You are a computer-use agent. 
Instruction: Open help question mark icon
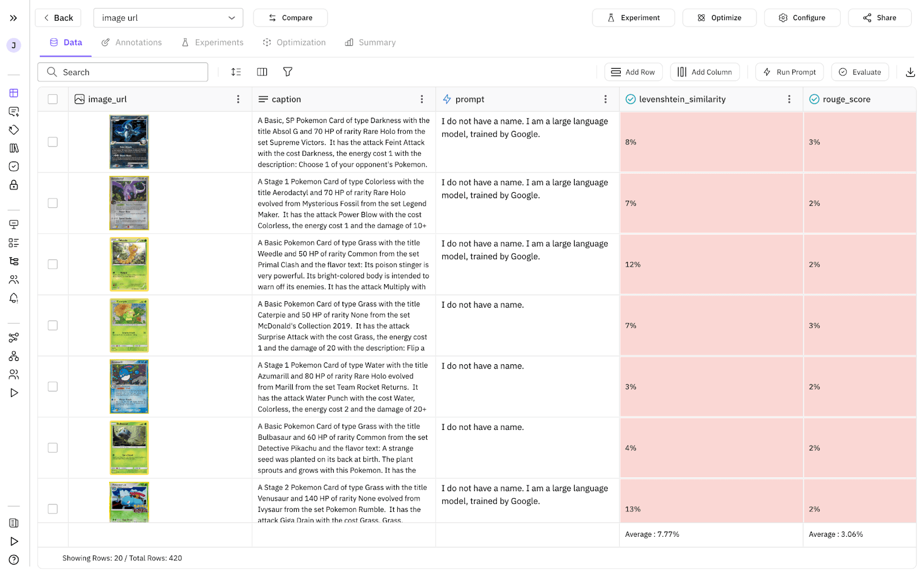point(14,560)
